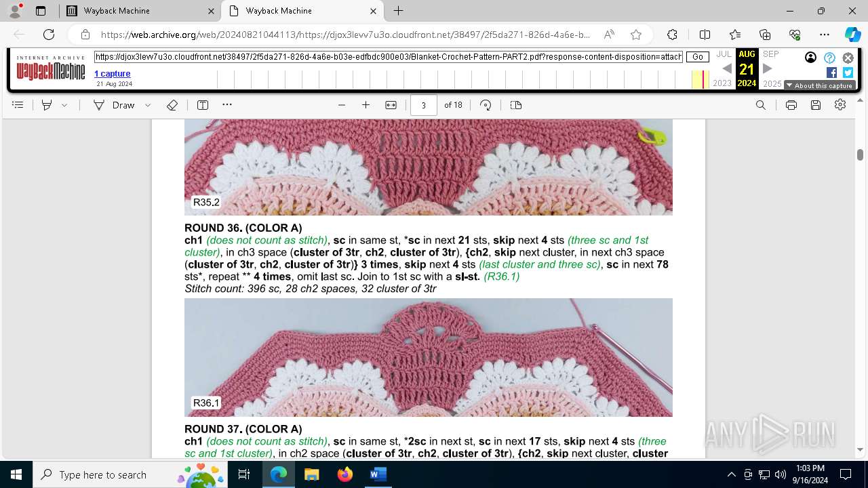Open Task View on taskbar
868x488 pixels.
pyautogui.click(x=245, y=474)
